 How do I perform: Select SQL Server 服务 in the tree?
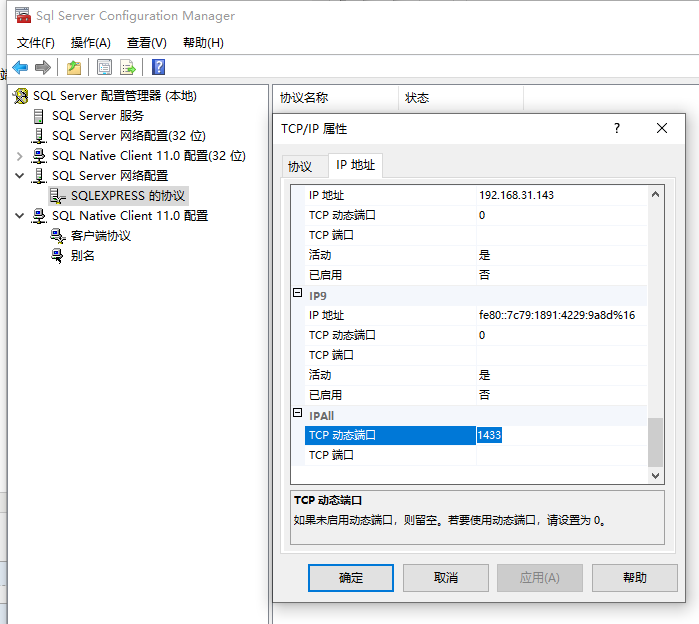(x=98, y=116)
